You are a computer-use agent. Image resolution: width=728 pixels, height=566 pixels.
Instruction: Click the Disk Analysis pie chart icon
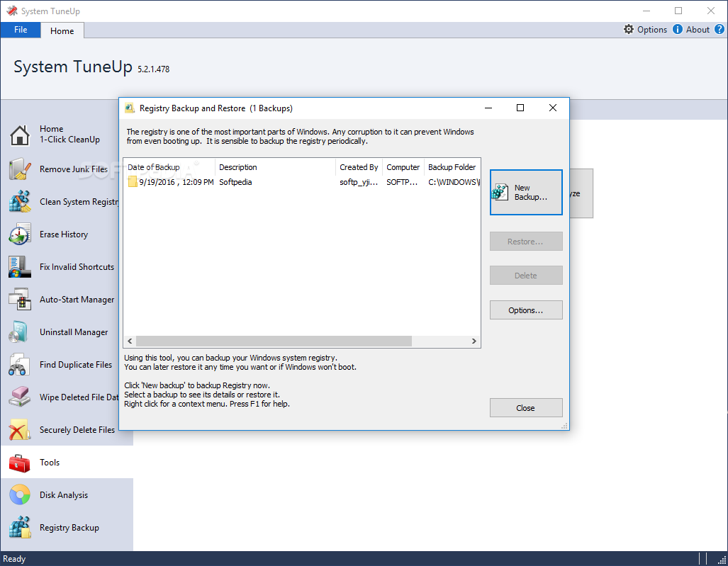[20, 495]
